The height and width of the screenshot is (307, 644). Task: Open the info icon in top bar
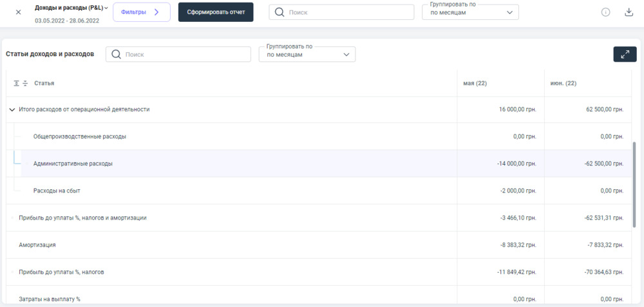tap(605, 12)
